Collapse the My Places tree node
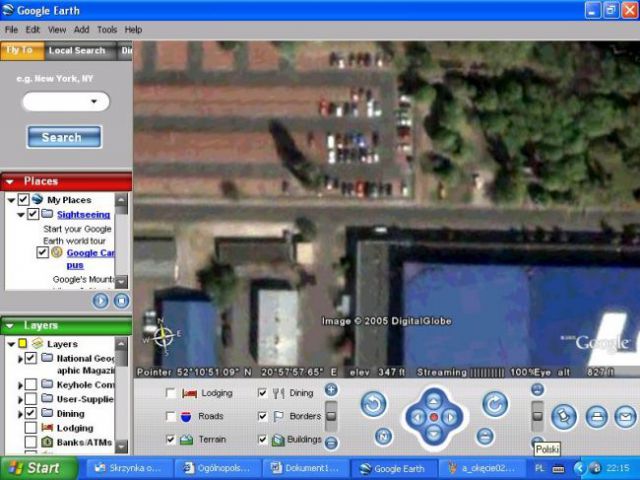The image size is (640, 480). (x=11, y=200)
